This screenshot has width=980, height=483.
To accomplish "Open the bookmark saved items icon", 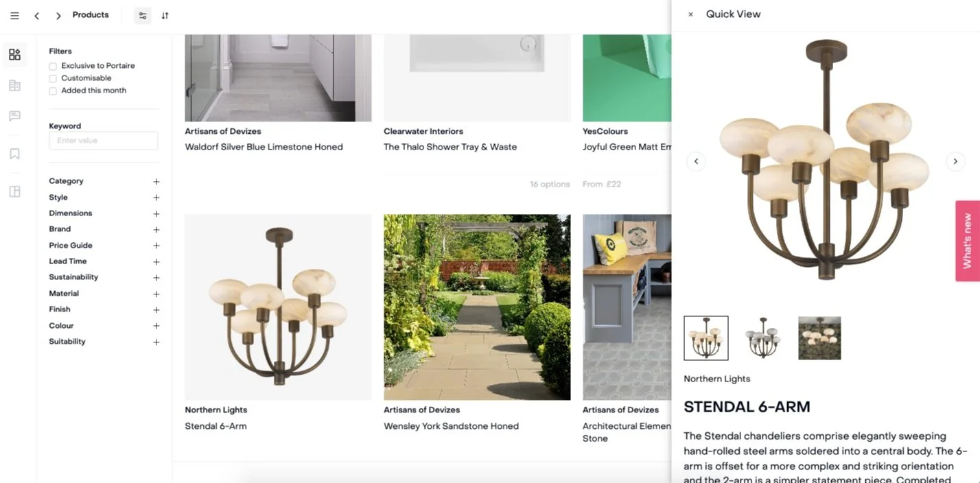I will click(x=14, y=154).
